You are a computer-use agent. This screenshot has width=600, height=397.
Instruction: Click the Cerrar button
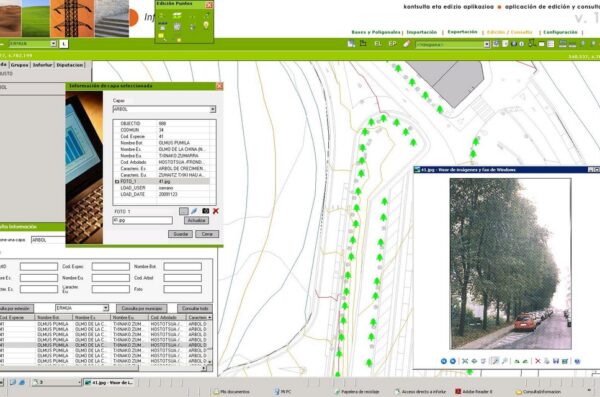207,234
